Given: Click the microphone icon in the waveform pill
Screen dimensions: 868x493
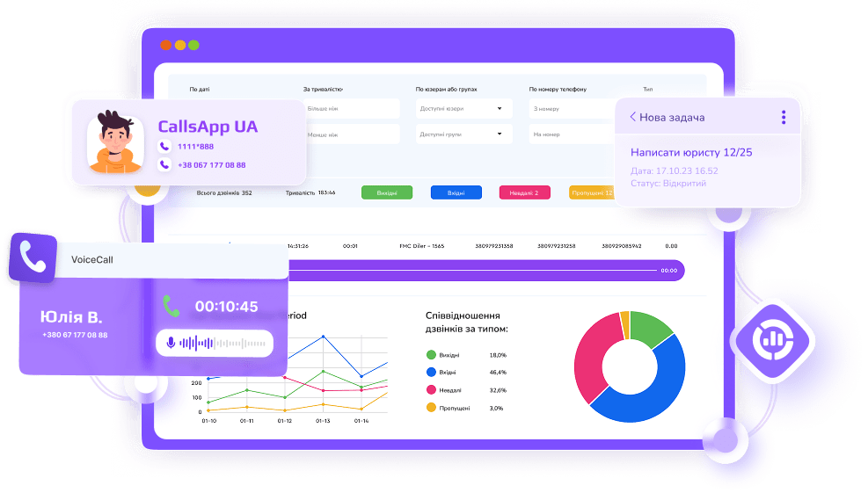Looking at the screenshot, I should coord(169,343).
